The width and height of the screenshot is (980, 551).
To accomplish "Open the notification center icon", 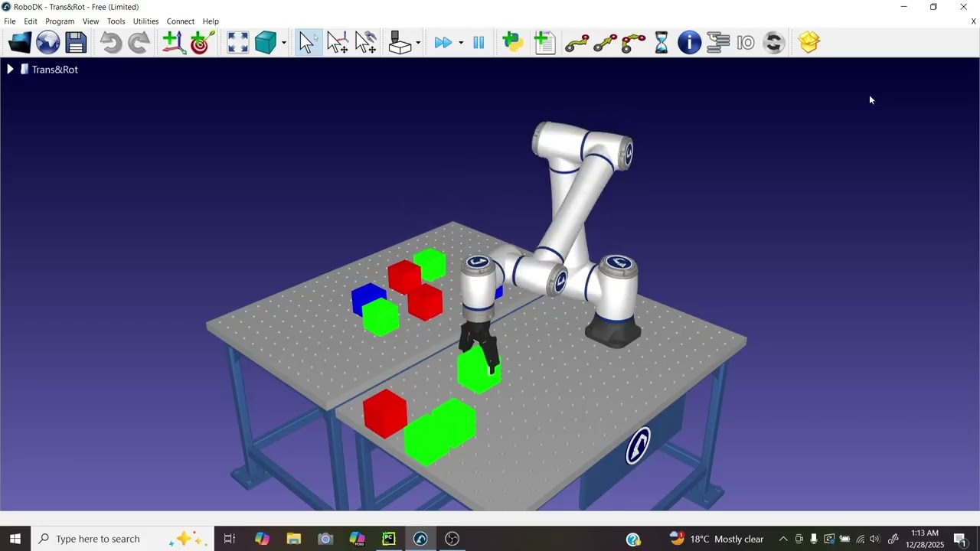I will (x=960, y=539).
